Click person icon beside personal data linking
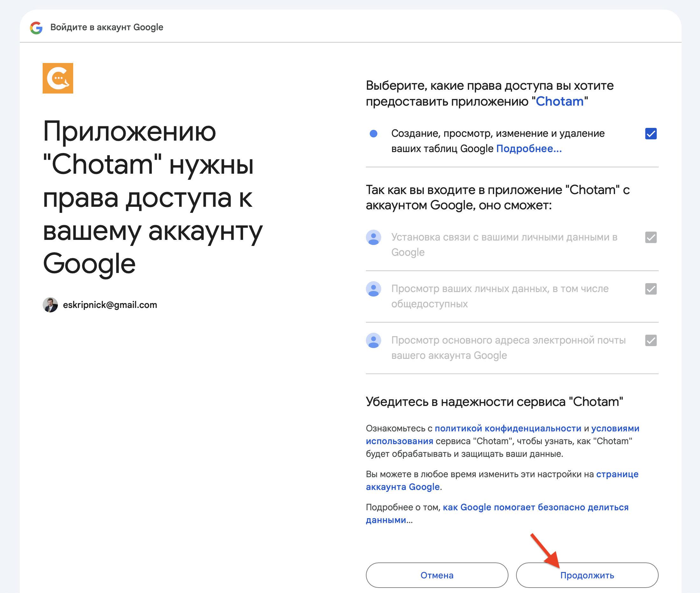The height and width of the screenshot is (593, 700). pyautogui.click(x=373, y=237)
